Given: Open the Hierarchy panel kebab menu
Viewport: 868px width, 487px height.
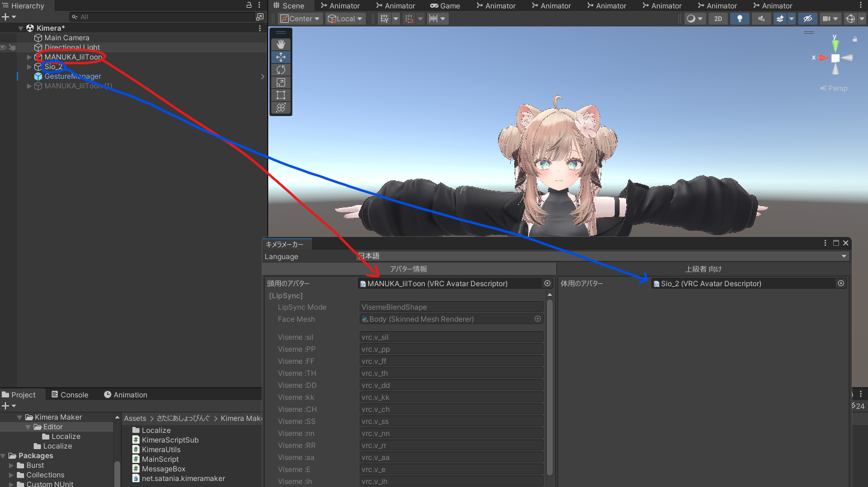Looking at the screenshot, I should [260, 5].
